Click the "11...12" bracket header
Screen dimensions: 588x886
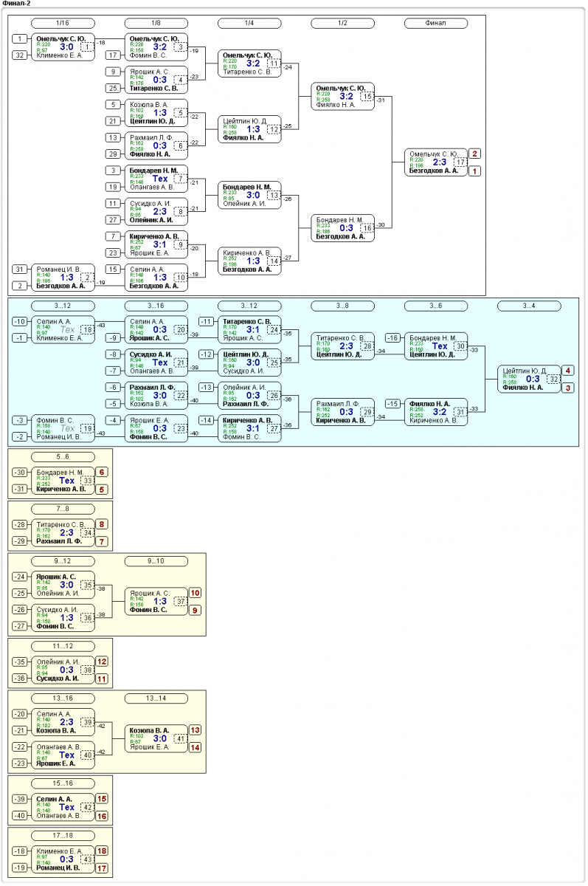tap(63, 646)
